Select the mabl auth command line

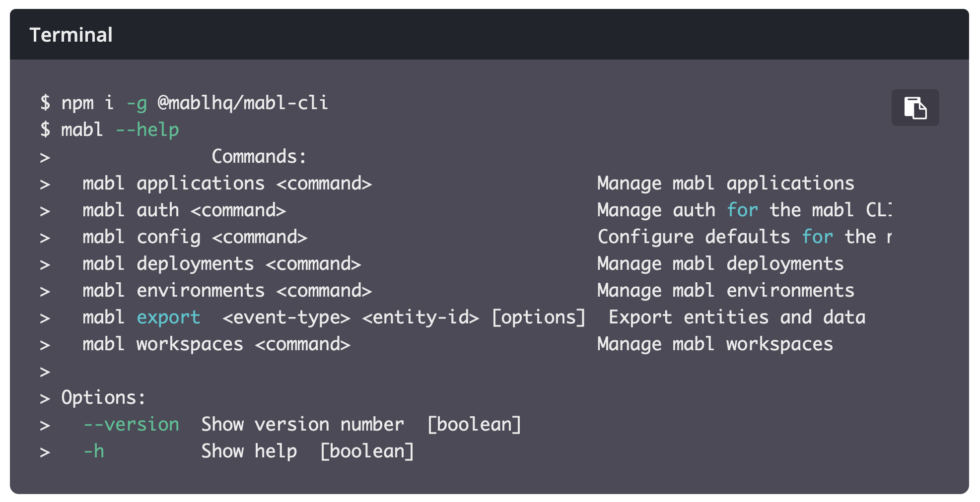pyautogui.click(x=184, y=210)
